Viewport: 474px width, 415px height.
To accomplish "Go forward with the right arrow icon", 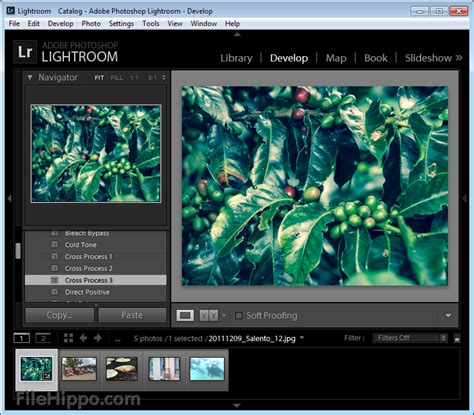I will (98, 338).
